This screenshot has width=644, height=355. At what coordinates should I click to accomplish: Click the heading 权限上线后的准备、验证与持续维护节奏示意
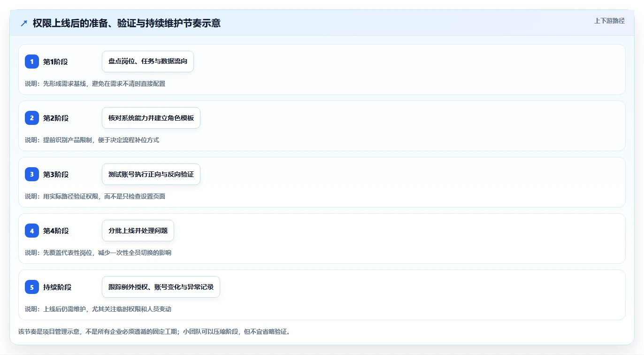click(127, 23)
